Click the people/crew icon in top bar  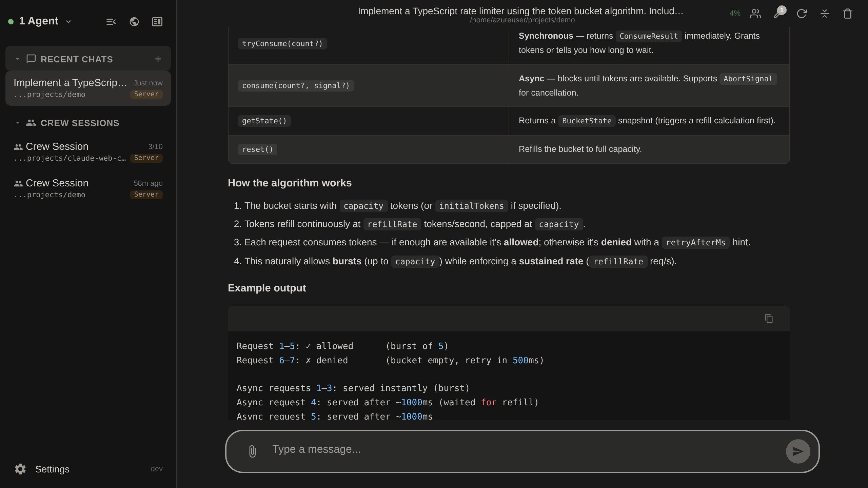[755, 14]
